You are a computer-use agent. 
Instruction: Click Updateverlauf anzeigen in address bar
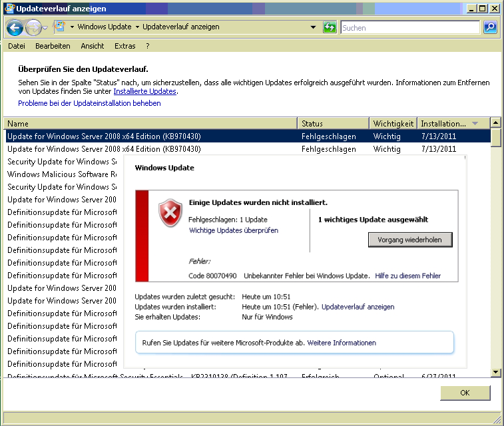coord(181,27)
